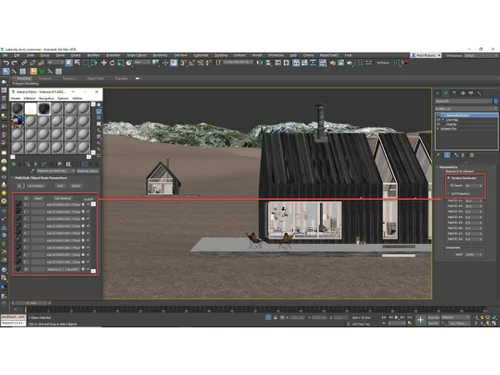Click the Play Animation button

tap(397, 317)
